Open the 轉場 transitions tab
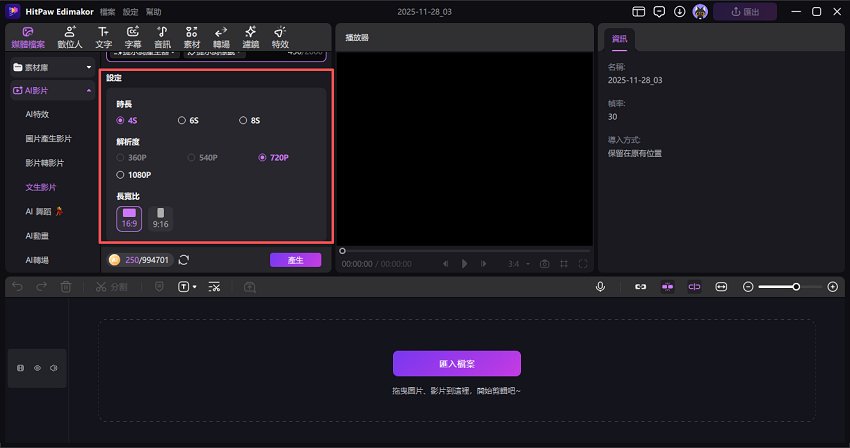Image resolution: width=850 pixels, height=448 pixels. 221,37
